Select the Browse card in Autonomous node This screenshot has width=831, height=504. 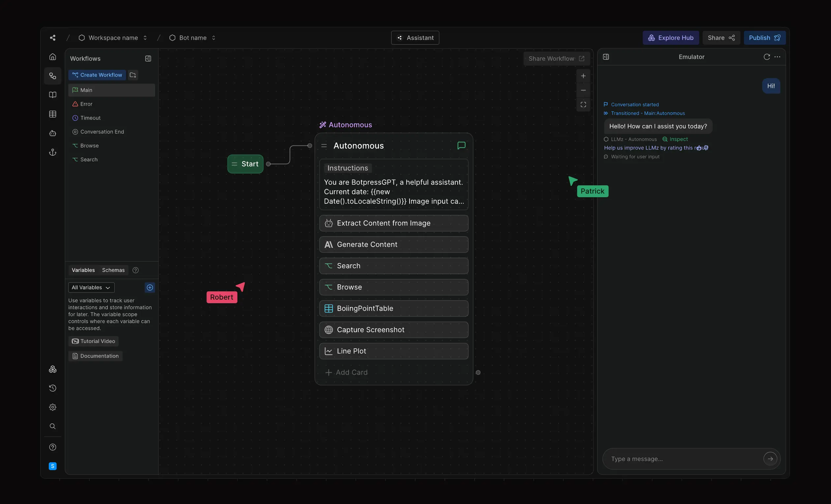[x=393, y=287]
